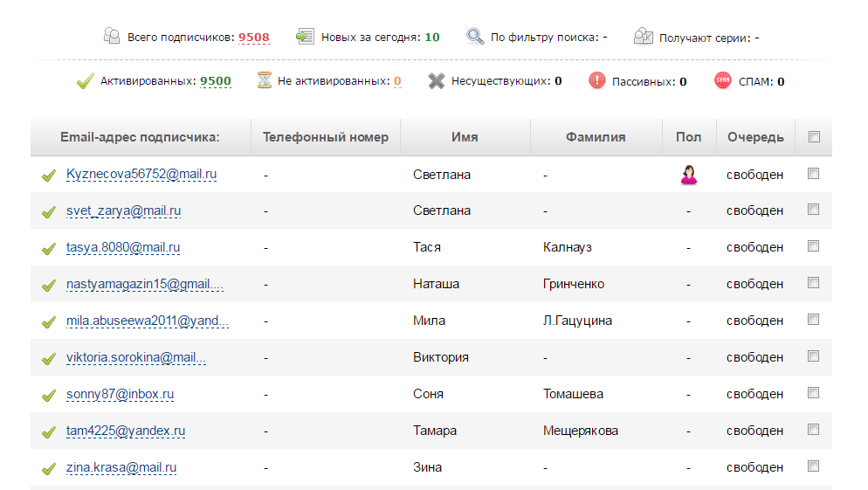Screen dimensions: 868x490
Task: Click the search filter magnifier icon
Action: (x=475, y=37)
